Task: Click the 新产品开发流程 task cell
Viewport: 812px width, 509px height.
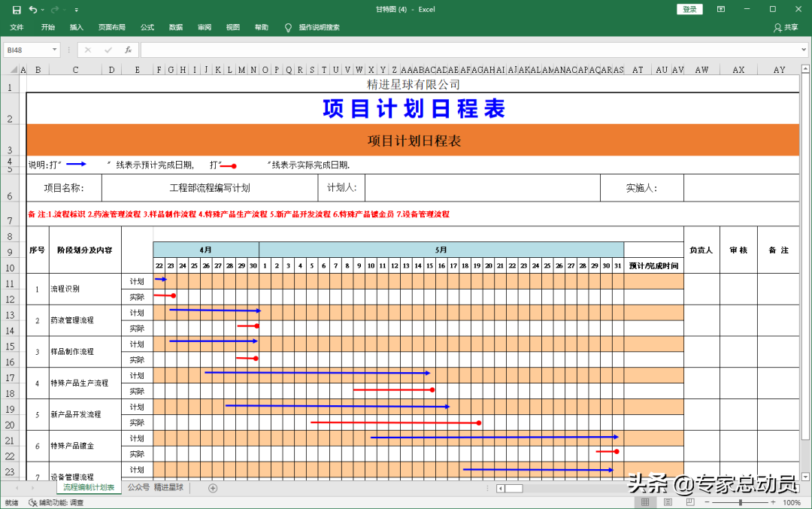Action: 86,414
